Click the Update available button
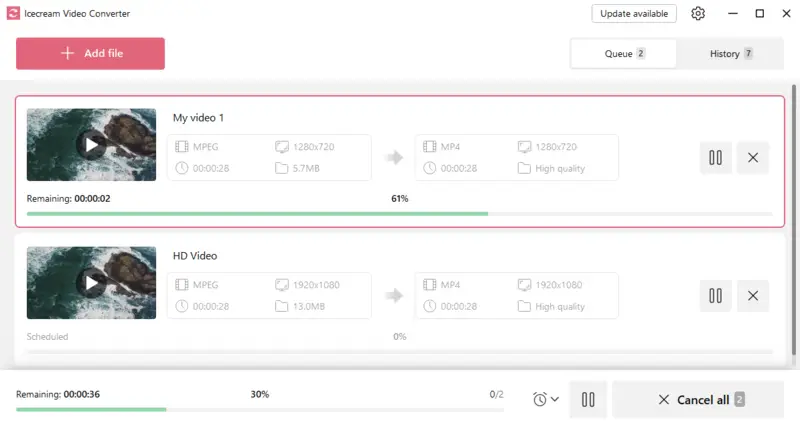Viewport: 800px width, 429px height. [634, 14]
